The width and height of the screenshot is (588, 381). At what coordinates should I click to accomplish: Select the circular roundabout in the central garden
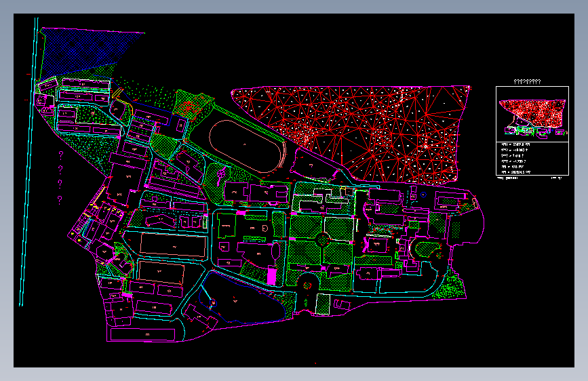click(323, 239)
